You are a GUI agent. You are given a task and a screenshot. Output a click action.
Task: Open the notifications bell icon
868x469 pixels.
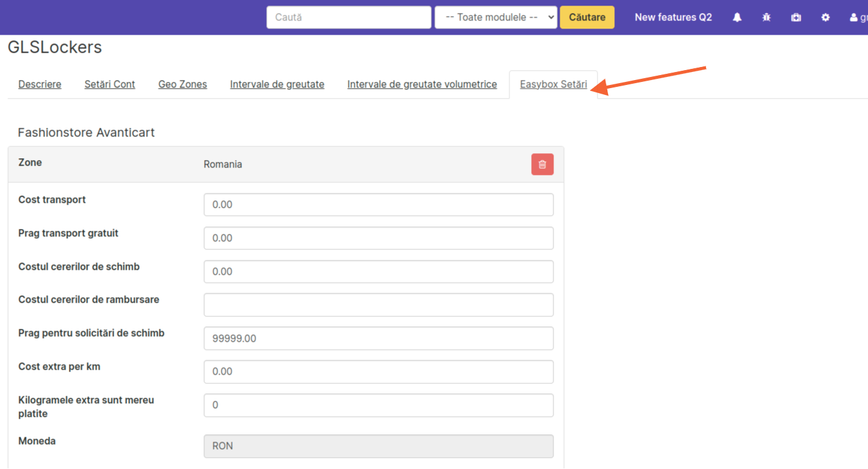737,17
